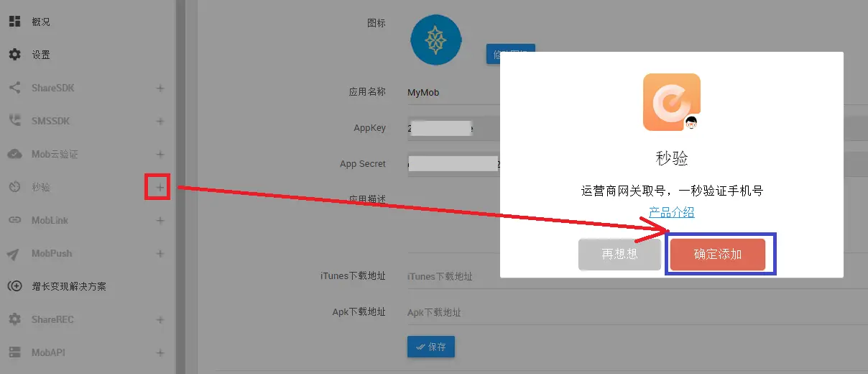Select the MobPush paper plane icon
The height and width of the screenshot is (374, 868).
(14, 254)
